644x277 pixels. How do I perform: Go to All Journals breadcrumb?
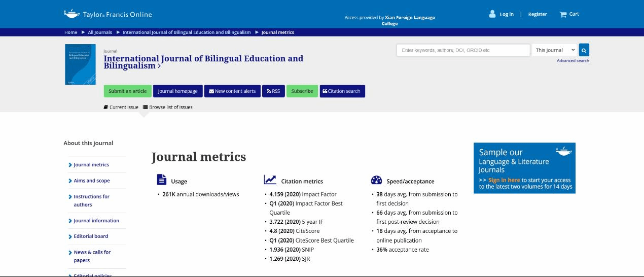(100, 32)
